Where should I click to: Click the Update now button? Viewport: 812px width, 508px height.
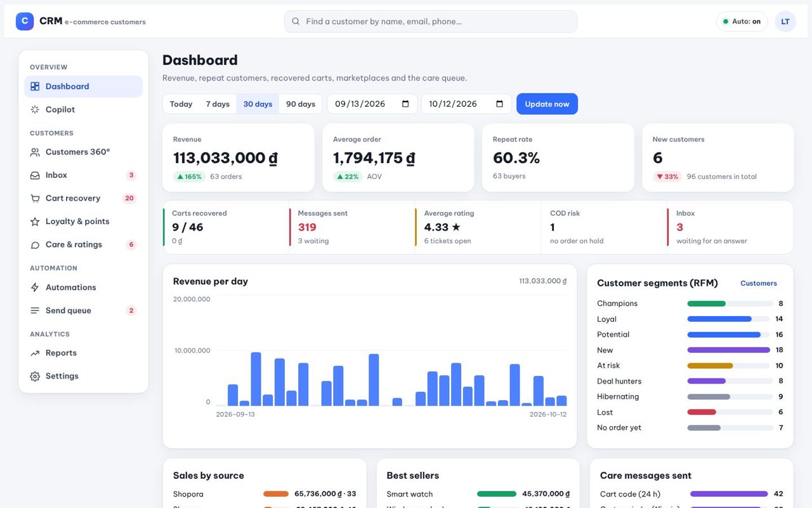(547, 104)
